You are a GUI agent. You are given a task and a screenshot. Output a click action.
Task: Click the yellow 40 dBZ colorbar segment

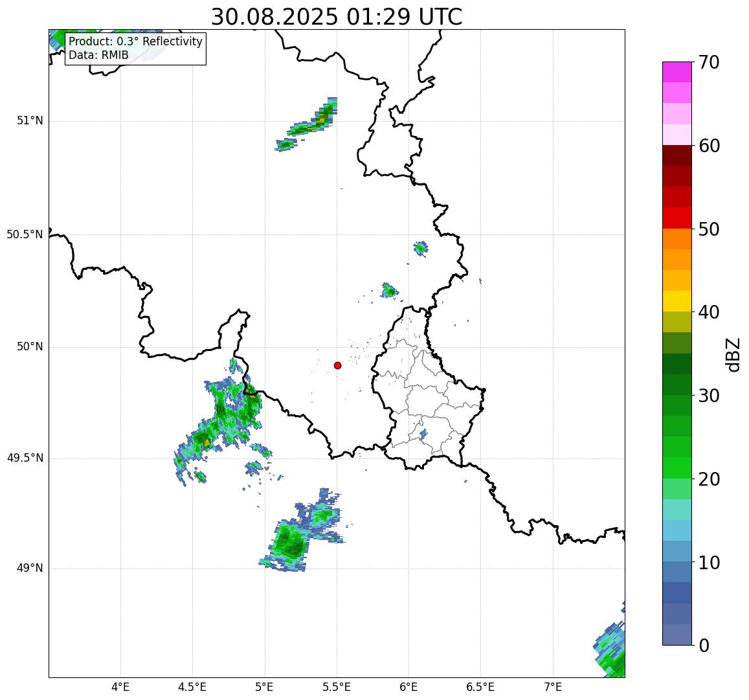[677, 302]
